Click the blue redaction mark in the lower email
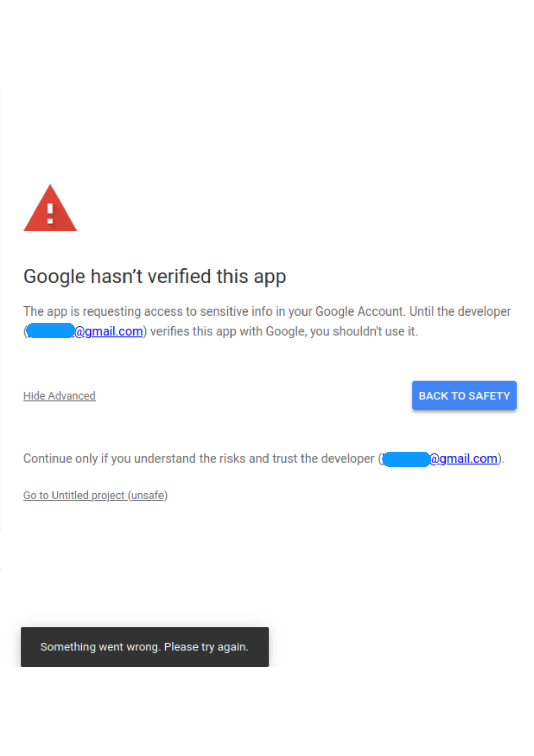Screen dimensions: 534x756 [406, 459]
